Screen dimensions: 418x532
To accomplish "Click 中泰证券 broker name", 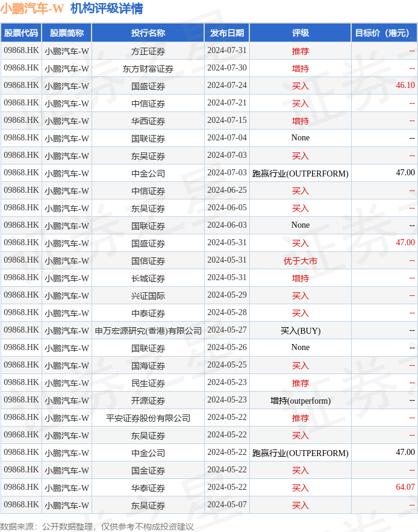I will pyautogui.click(x=148, y=313).
